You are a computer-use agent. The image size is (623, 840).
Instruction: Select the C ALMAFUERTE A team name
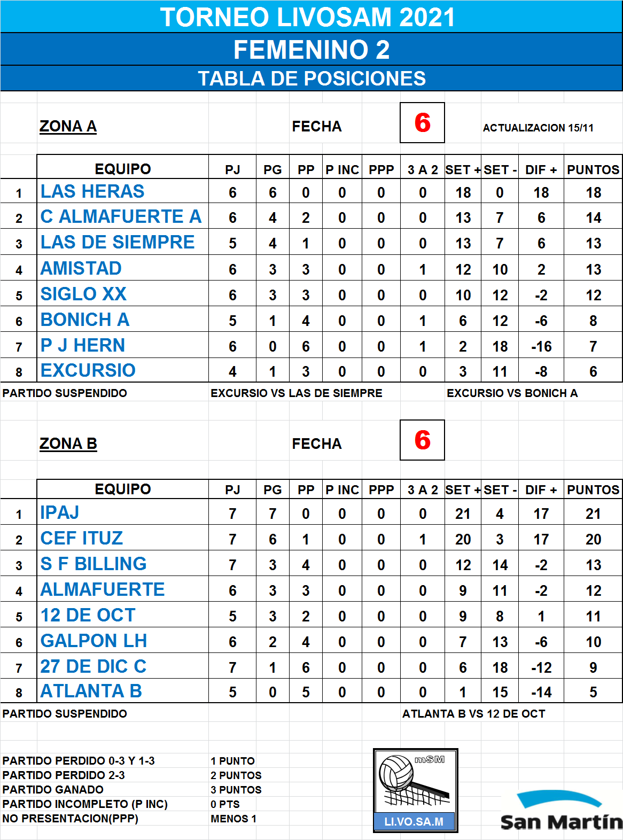click(x=121, y=216)
